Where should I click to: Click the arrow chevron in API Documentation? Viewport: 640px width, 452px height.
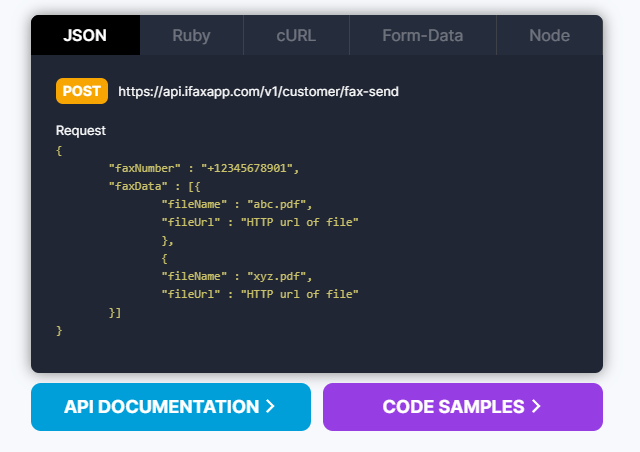point(269,407)
